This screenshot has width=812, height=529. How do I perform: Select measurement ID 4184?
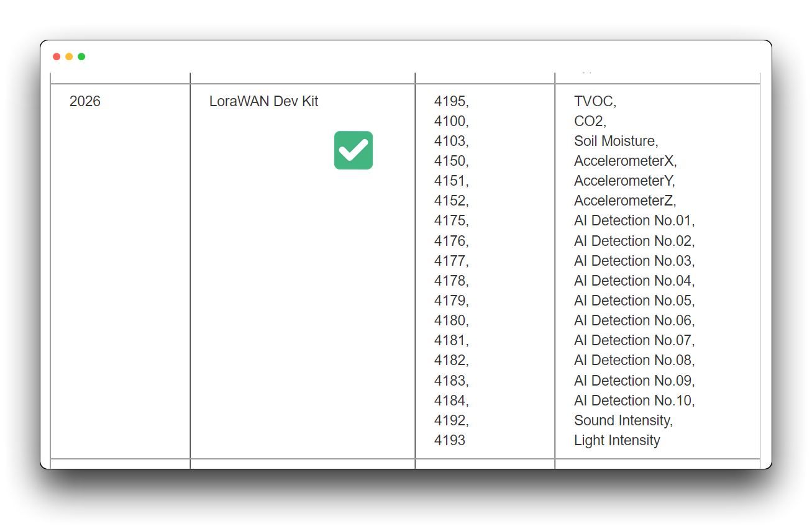point(450,400)
